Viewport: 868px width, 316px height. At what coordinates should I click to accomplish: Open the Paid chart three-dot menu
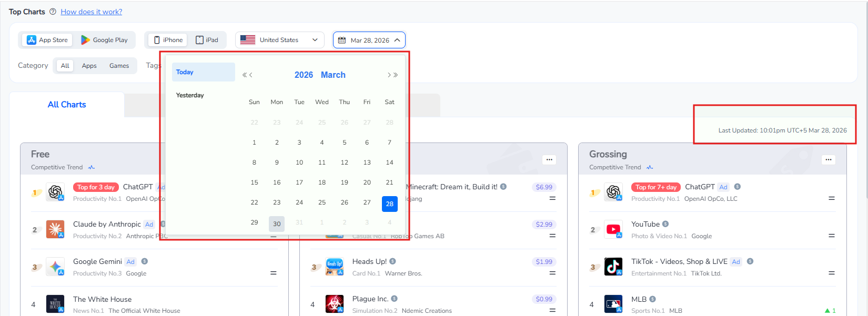click(549, 160)
